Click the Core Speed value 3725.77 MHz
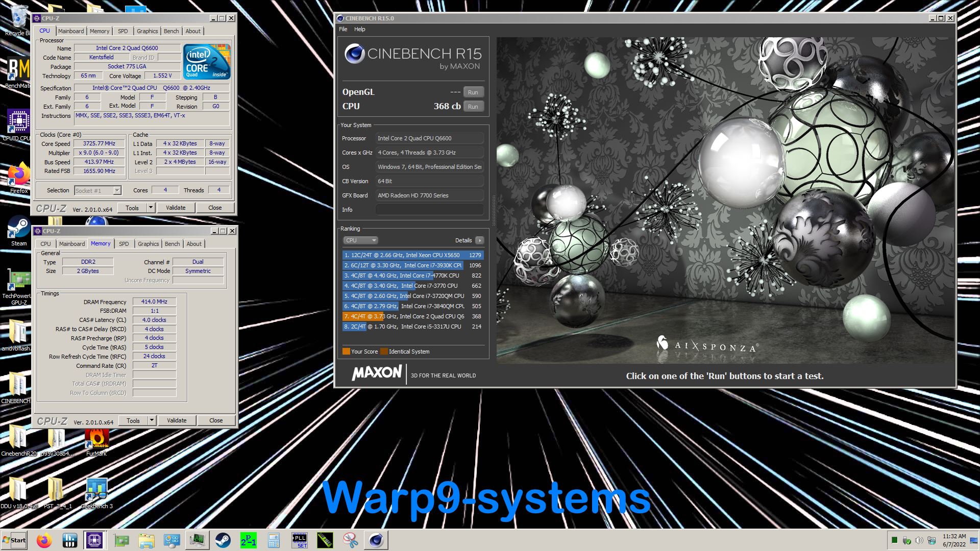Viewport: 980px width, 551px height. [x=100, y=144]
